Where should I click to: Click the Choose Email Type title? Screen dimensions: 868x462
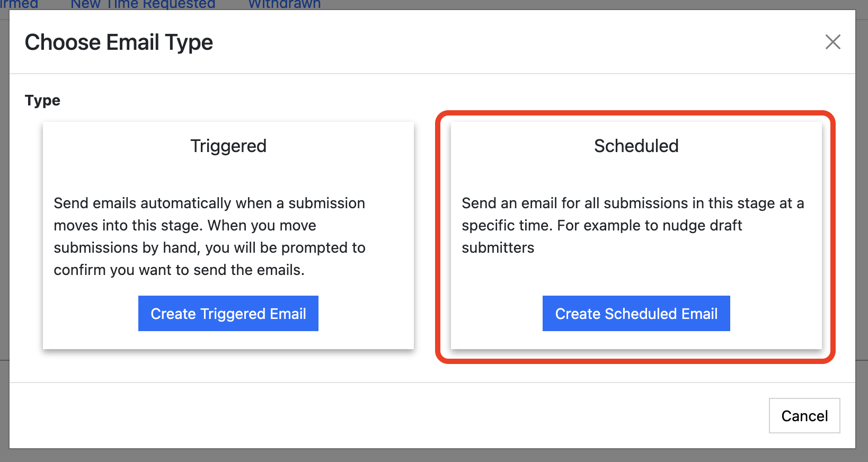coord(119,42)
